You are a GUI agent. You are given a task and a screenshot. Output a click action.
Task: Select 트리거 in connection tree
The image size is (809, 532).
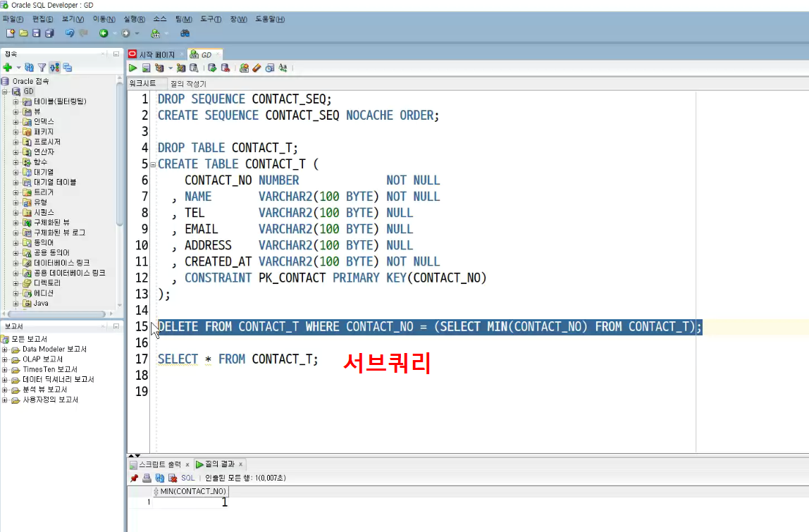(44, 192)
